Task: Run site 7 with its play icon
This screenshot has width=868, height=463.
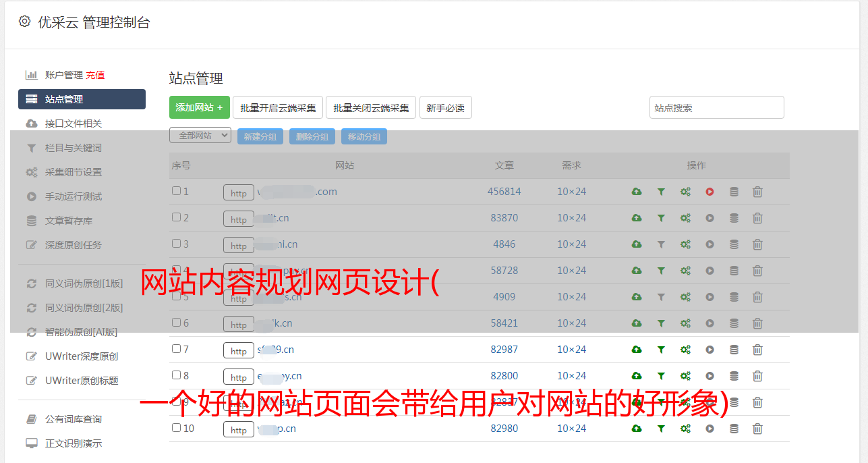Action: click(x=710, y=350)
